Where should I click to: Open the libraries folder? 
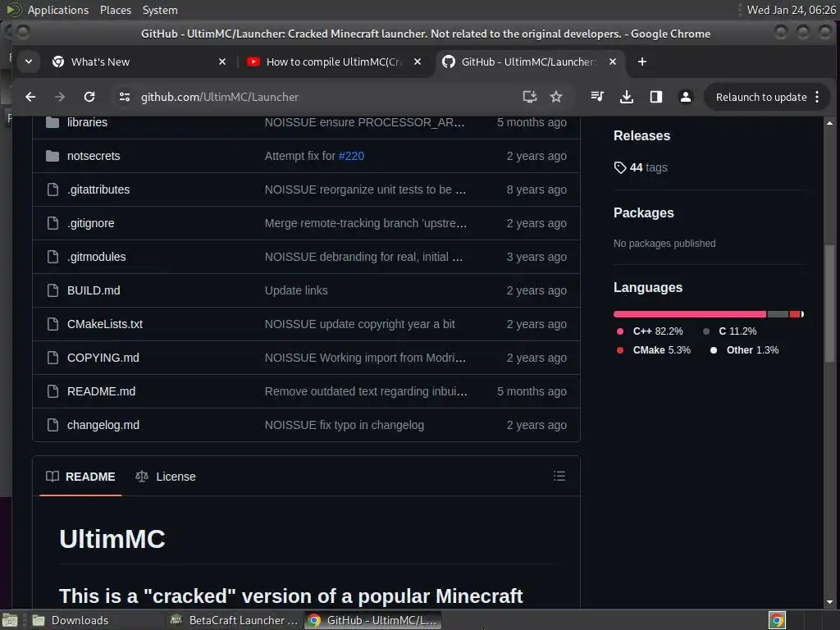[87, 122]
